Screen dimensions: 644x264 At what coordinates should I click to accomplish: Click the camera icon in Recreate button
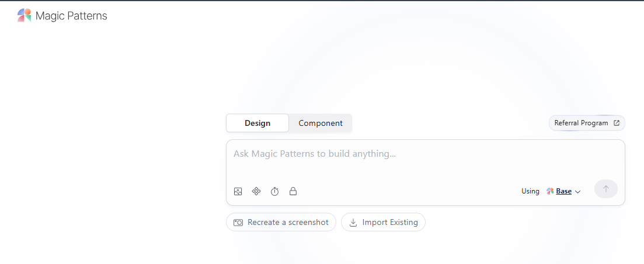coord(238,223)
